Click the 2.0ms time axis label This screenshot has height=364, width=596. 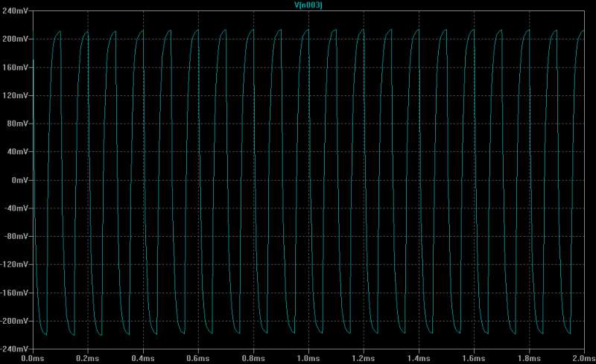pos(584,358)
